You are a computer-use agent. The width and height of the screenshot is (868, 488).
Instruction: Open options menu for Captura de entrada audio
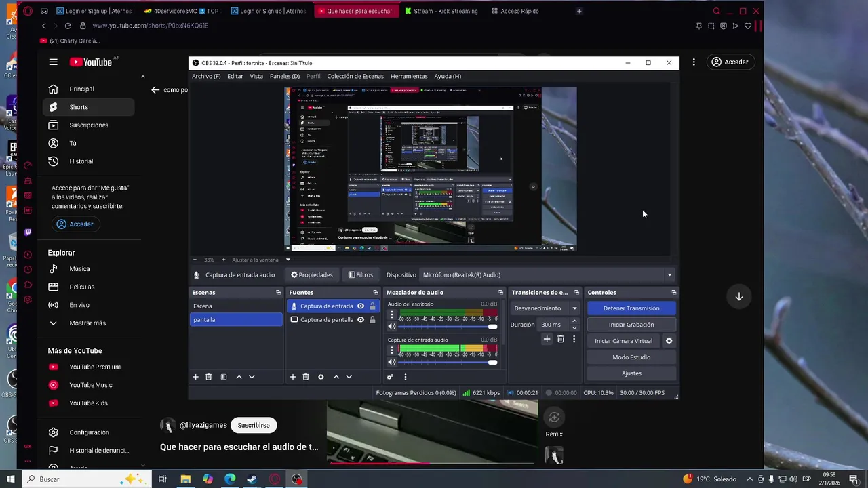pos(391,350)
